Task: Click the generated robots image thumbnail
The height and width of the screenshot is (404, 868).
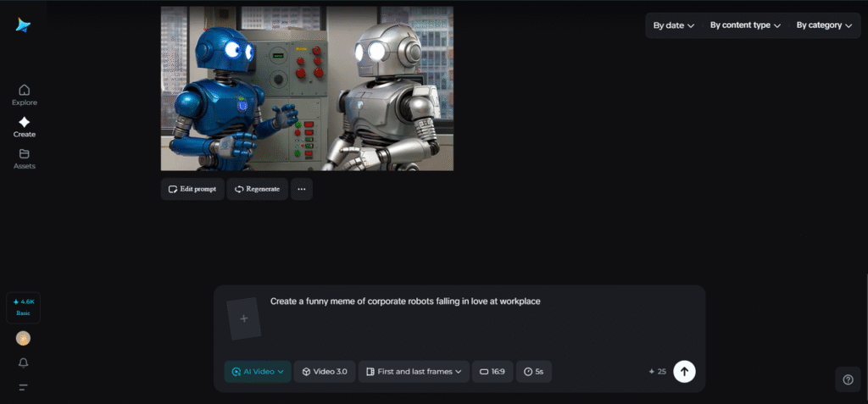Action: pyautogui.click(x=307, y=88)
